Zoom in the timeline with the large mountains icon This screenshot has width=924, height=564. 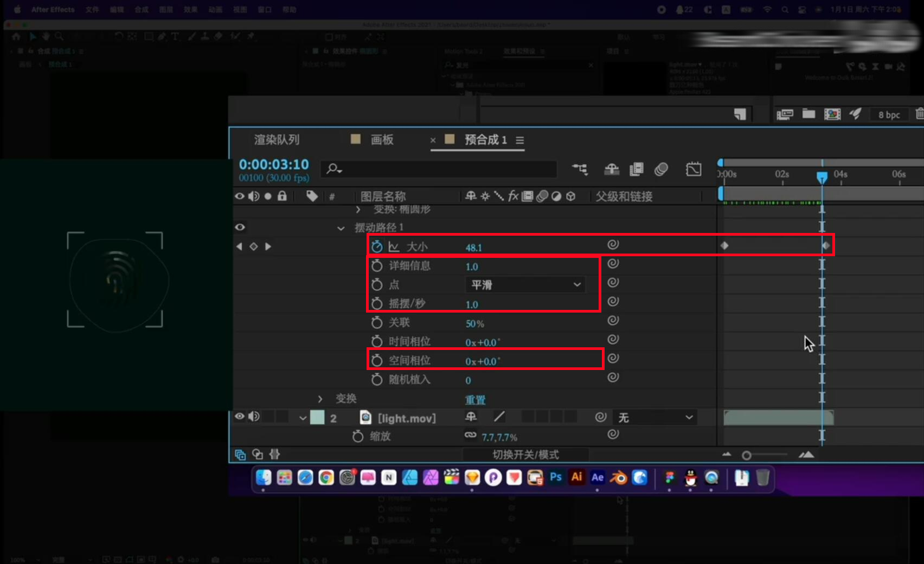806,455
